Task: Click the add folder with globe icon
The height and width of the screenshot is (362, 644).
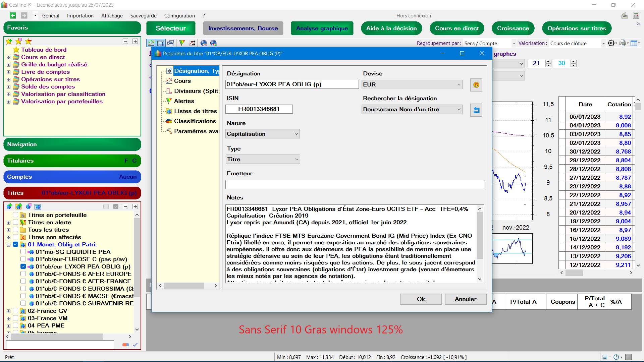Action: [x=19, y=206]
